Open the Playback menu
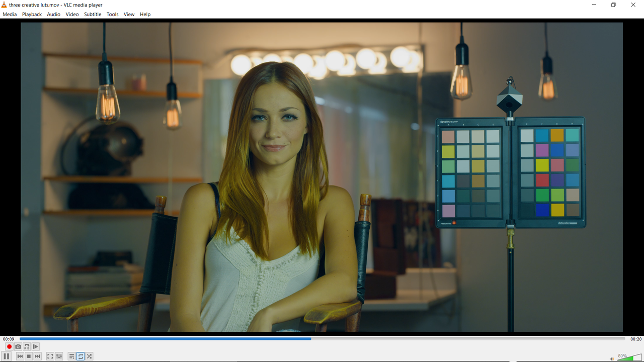This screenshot has width=644, height=362. pos(32,14)
